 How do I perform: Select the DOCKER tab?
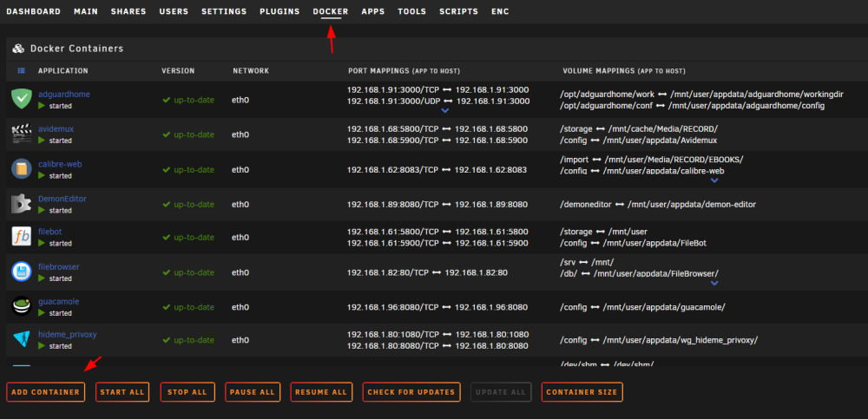coord(331,11)
